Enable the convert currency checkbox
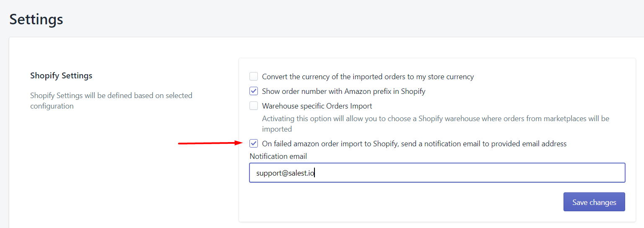 [x=254, y=76]
